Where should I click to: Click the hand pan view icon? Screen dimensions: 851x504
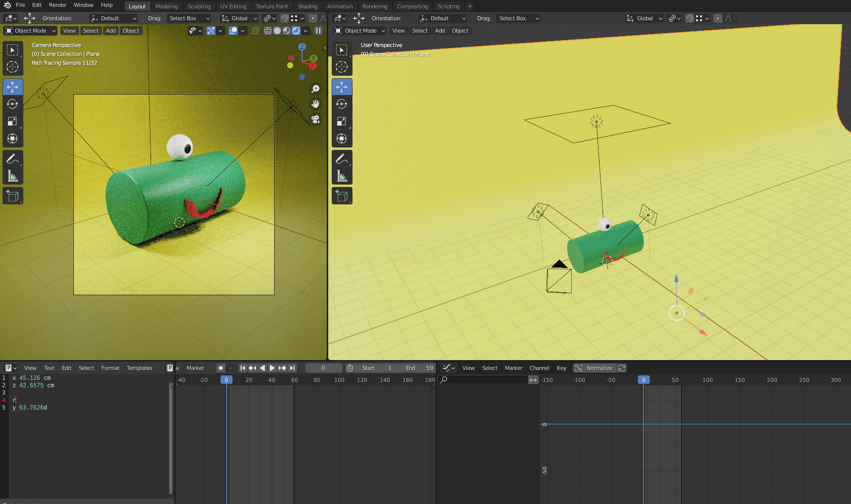point(315,104)
